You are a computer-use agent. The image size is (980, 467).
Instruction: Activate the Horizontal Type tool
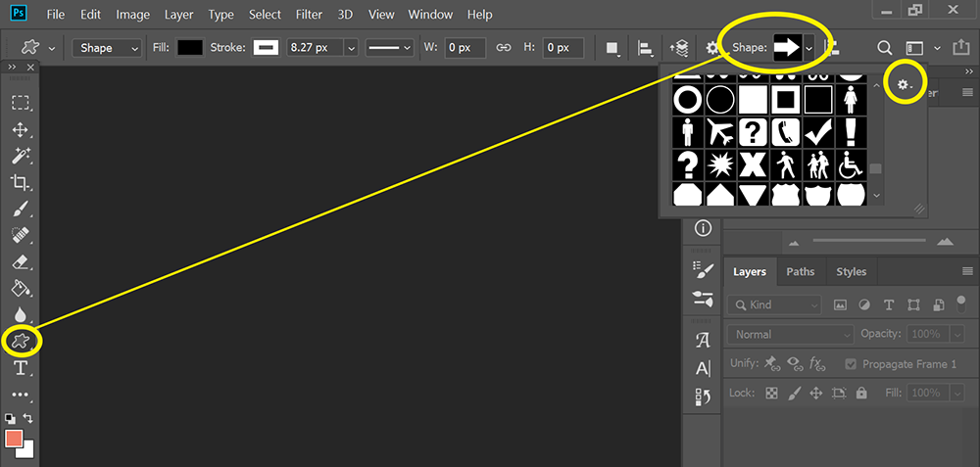(21, 368)
